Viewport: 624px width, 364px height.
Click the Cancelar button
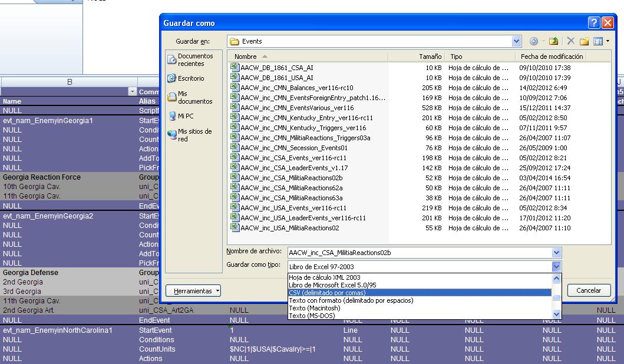pyautogui.click(x=588, y=290)
